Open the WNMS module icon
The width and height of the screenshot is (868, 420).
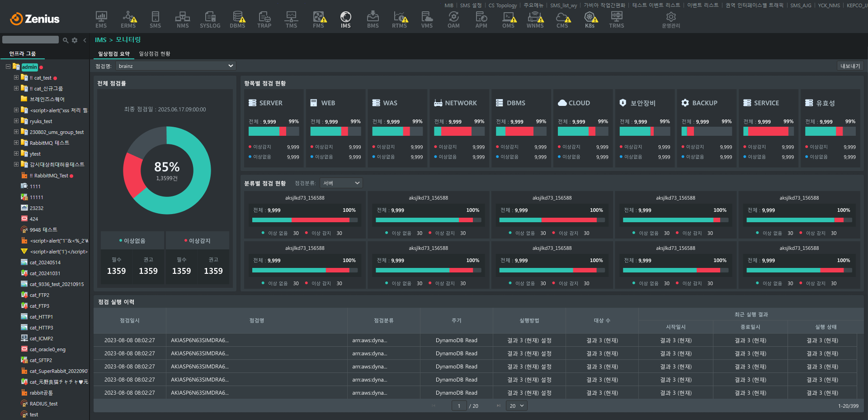point(535,19)
